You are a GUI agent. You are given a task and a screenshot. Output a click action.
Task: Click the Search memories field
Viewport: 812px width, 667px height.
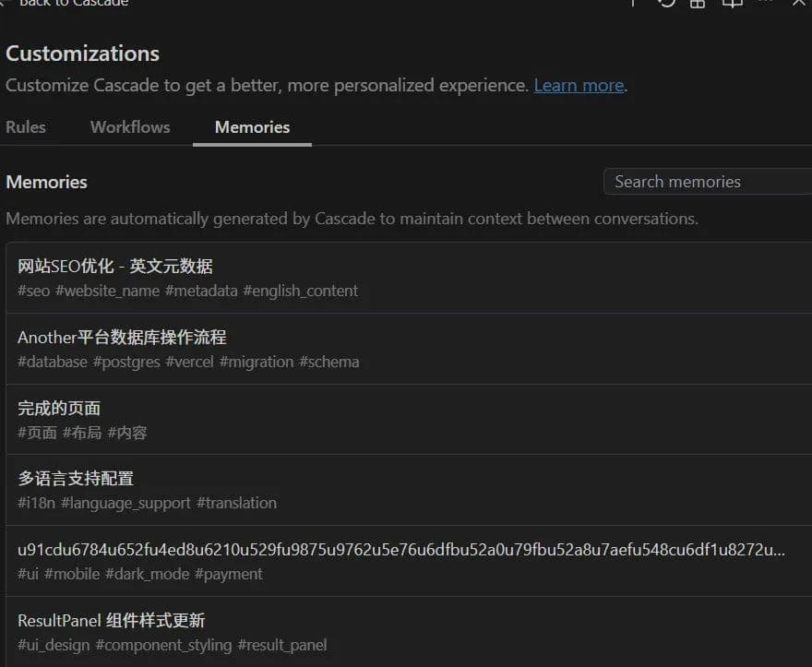[x=706, y=182]
